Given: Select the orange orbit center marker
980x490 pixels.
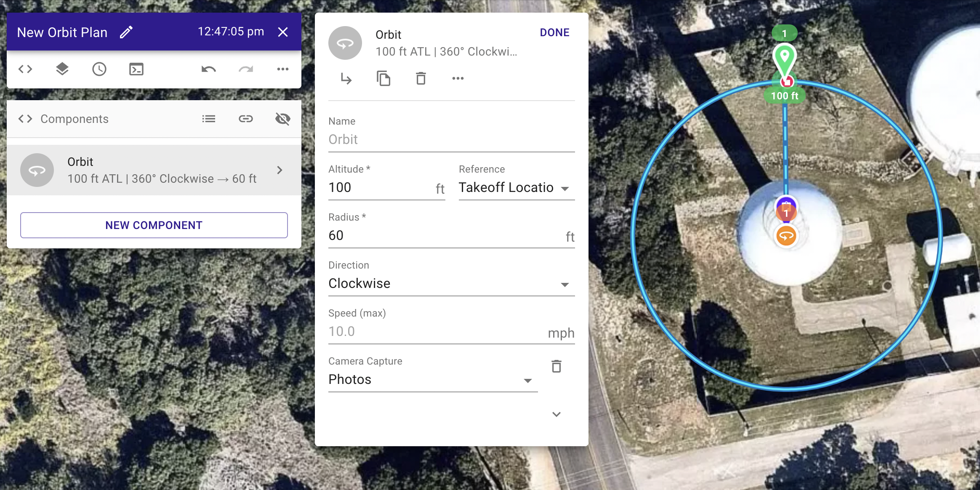Looking at the screenshot, I should (786, 236).
